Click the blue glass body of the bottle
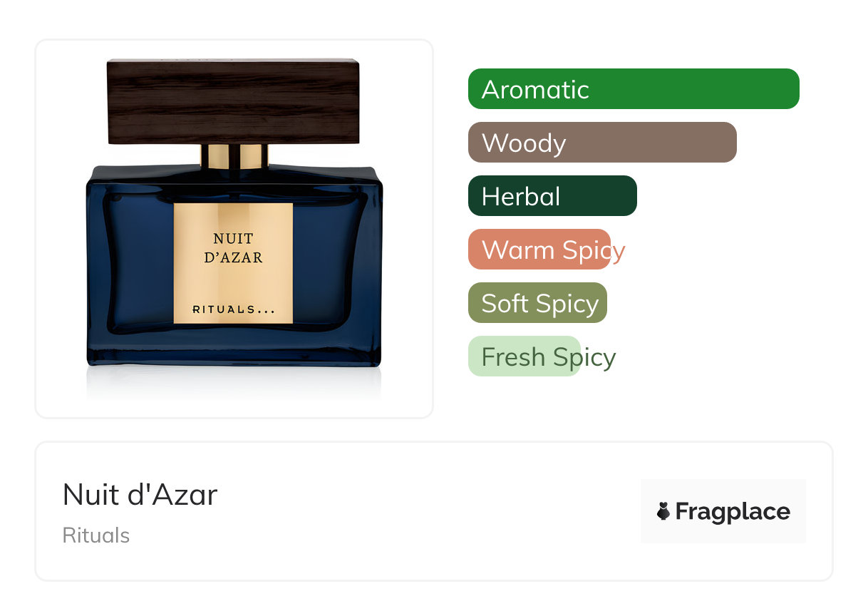 [135, 264]
